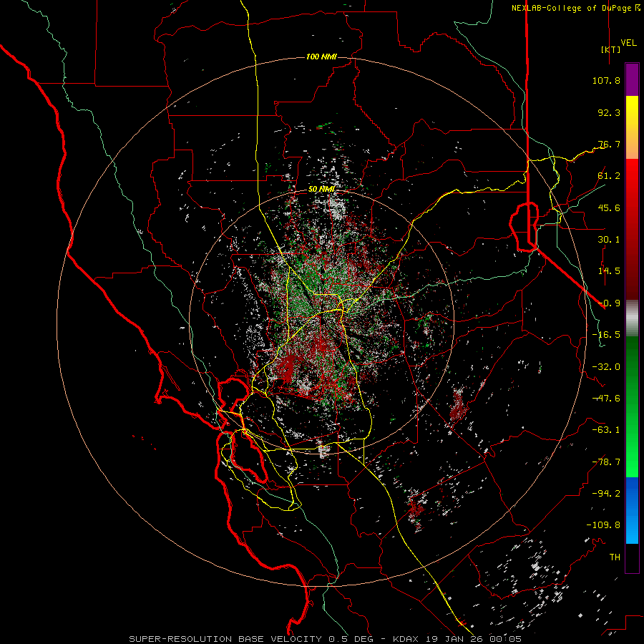
Task: Select the 45.6 scale value
Action: click(x=609, y=208)
